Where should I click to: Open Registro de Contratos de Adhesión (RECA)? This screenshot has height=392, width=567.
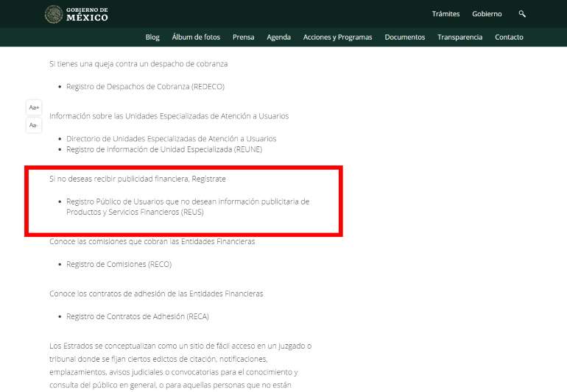[x=138, y=316]
